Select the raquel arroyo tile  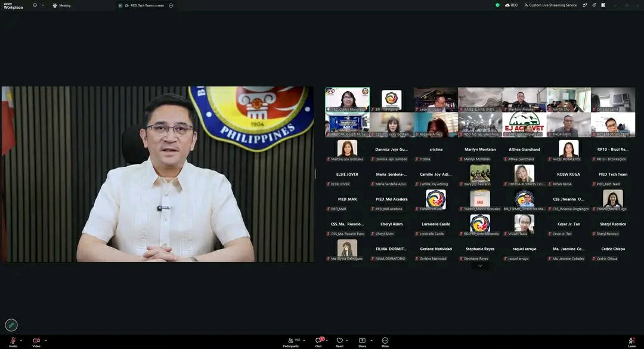524,250
